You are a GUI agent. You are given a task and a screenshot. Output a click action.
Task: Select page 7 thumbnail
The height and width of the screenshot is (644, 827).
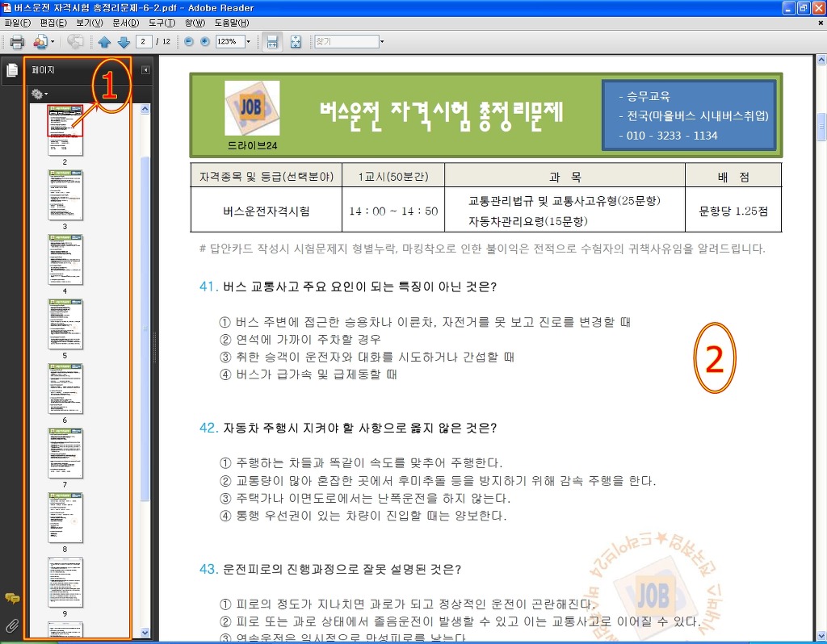click(x=65, y=454)
